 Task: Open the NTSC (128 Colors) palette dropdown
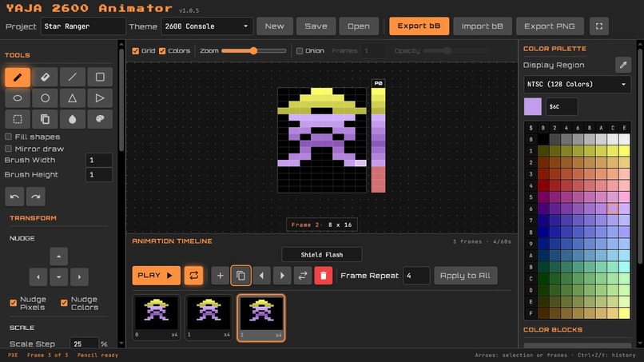pos(577,84)
